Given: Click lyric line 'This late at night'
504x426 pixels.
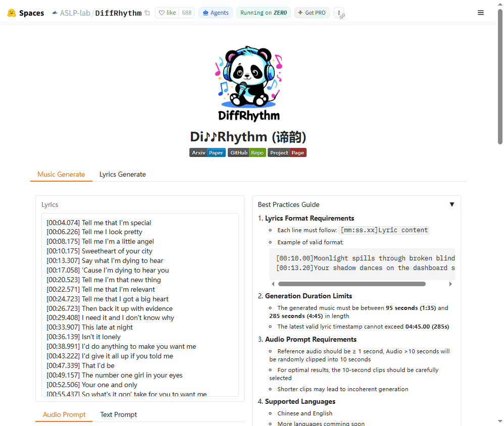Looking at the screenshot, I should point(90,327).
